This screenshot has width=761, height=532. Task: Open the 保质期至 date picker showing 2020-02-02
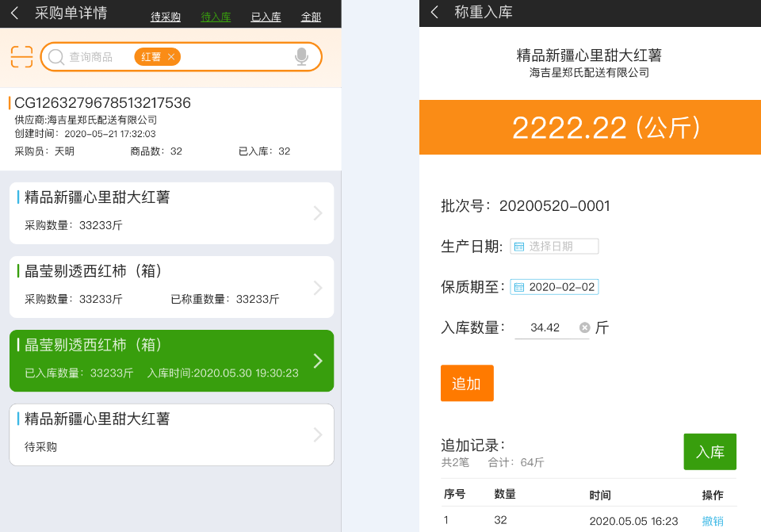(x=554, y=287)
